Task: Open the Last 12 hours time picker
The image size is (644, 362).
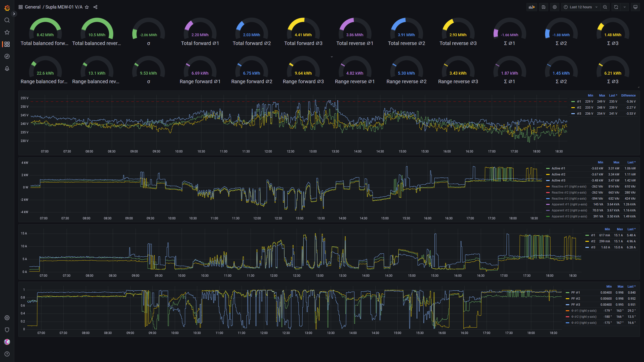Action: click(581, 7)
